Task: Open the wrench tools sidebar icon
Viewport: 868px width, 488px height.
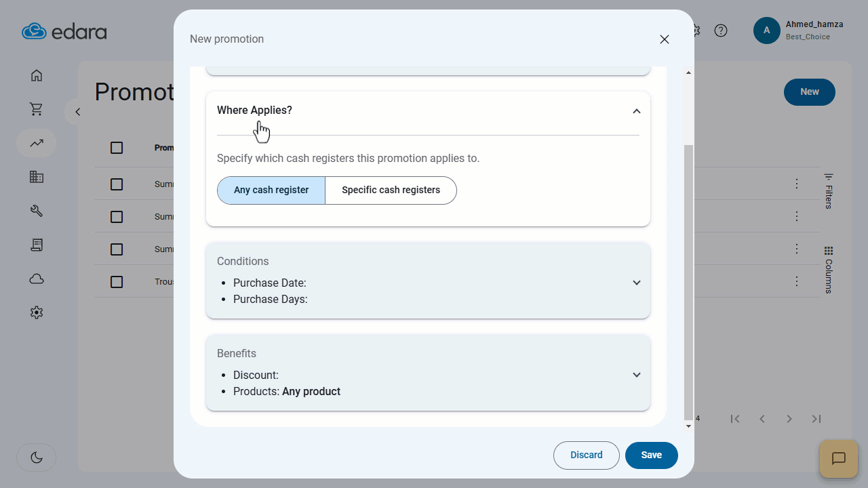Action: pyautogui.click(x=37, y=211)
